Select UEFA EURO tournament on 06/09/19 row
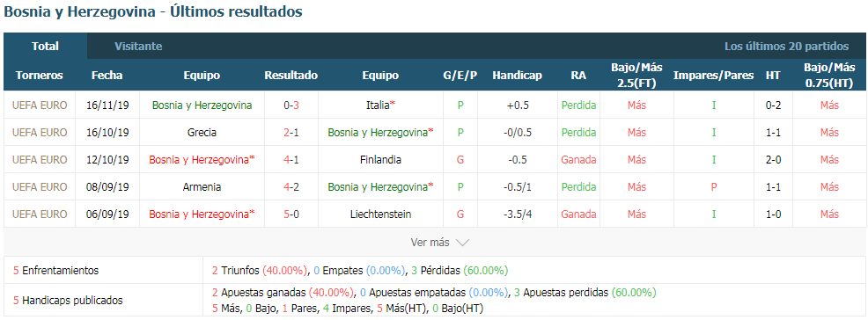The height and width of the screenshot is (320, 868). [40, 215]
